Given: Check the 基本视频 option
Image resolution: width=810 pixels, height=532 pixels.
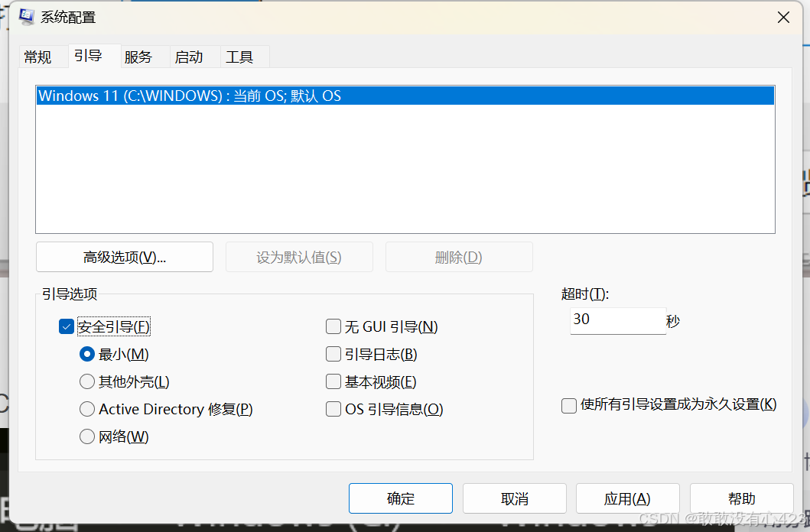Looking at the screenshot, I should coord(333,381).
